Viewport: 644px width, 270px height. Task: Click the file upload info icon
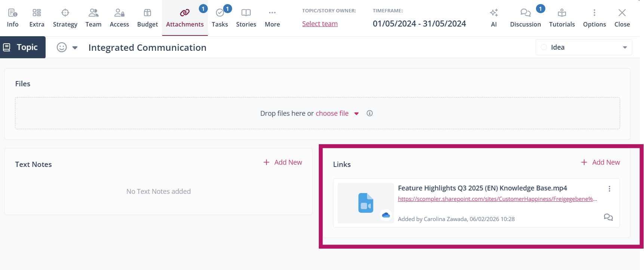click(x=370, y=114)
